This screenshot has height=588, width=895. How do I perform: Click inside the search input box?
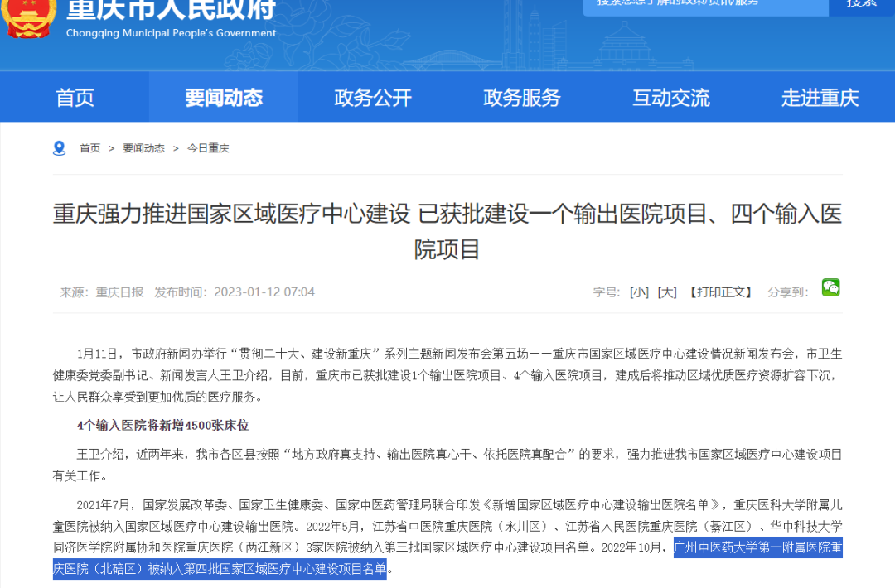pos(704,7)
